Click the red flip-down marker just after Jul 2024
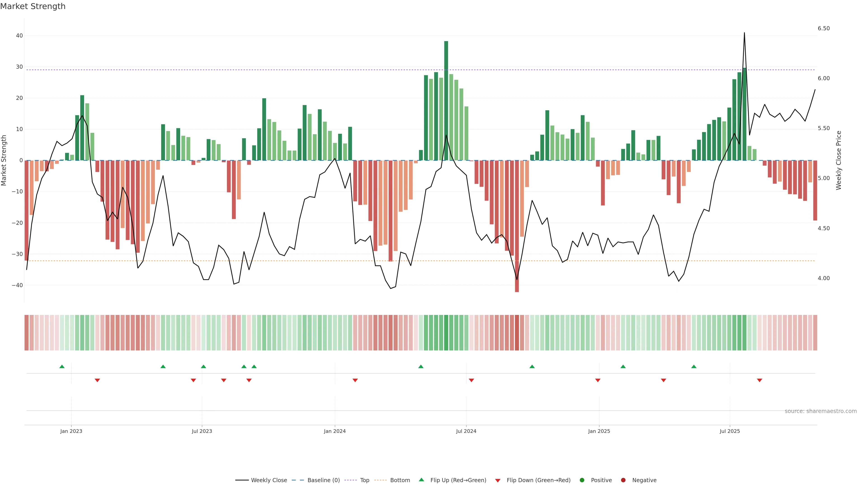 point(471,380)
